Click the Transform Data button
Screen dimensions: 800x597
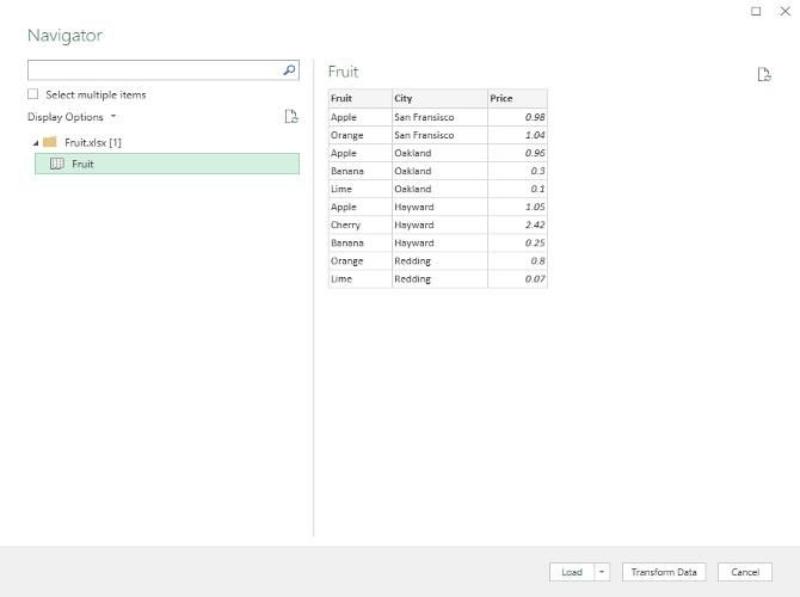click(x=665, y=571)
